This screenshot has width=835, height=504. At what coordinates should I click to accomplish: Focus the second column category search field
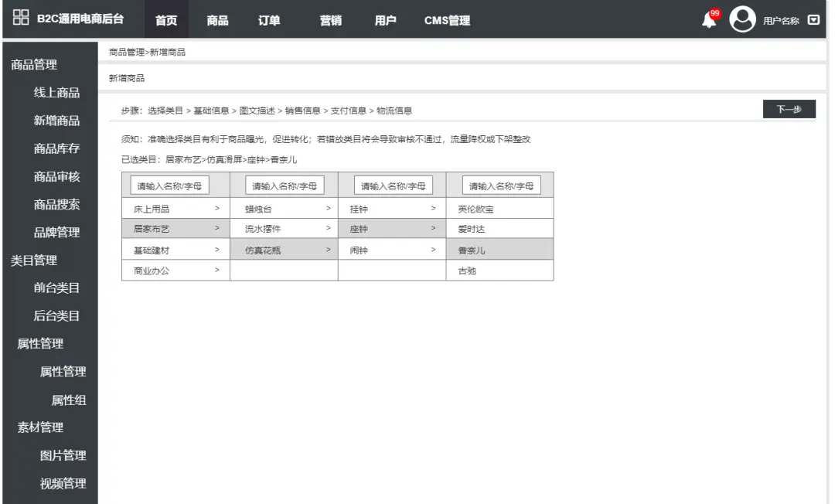click(285, 186)
